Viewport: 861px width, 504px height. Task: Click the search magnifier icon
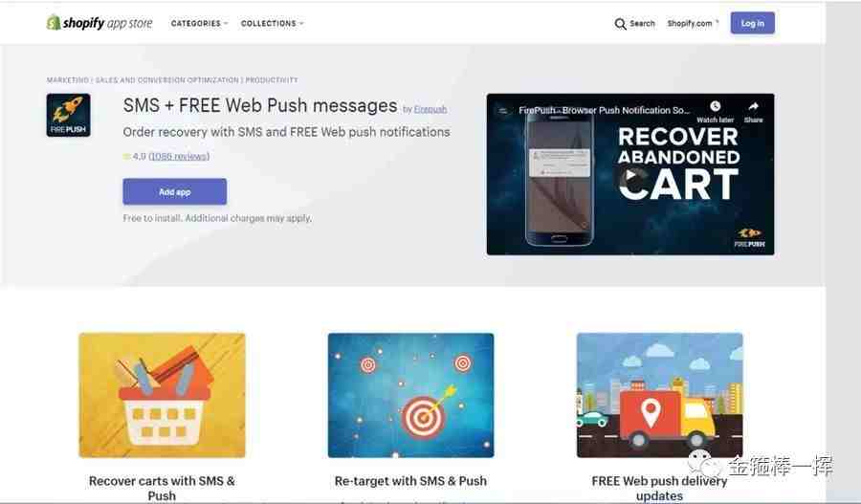click(x=620, y=24)
